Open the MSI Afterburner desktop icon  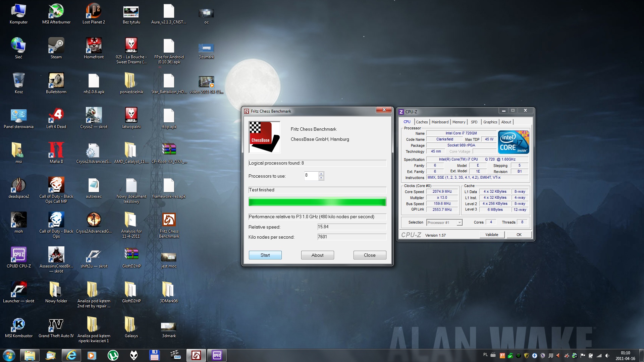[x=56, y=14]
